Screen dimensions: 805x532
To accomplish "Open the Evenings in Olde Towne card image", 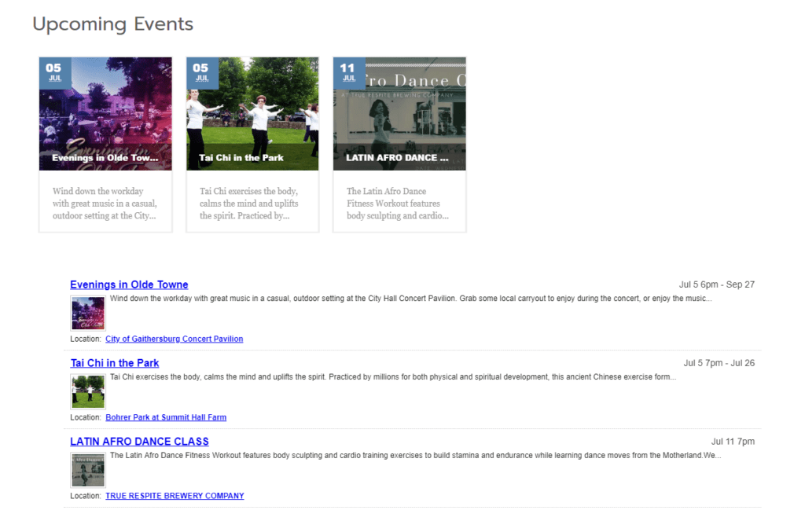I will (x=105, y=114).
